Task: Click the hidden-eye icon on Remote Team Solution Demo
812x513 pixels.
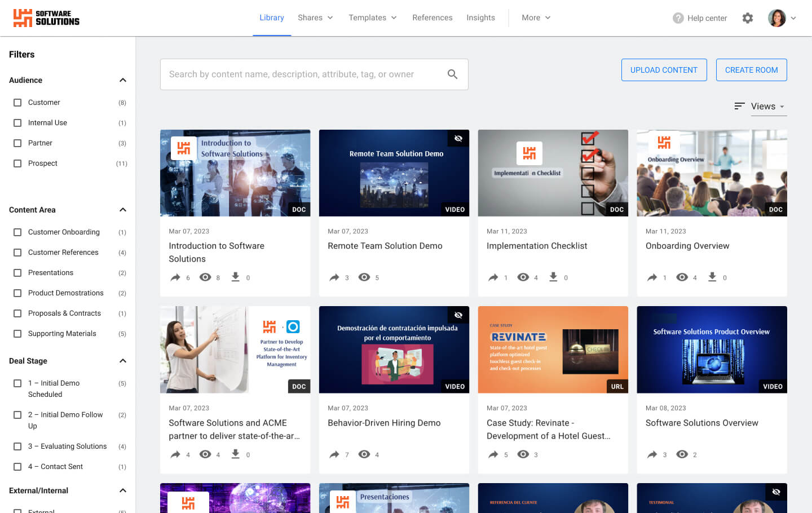Action: pos(458,138)
